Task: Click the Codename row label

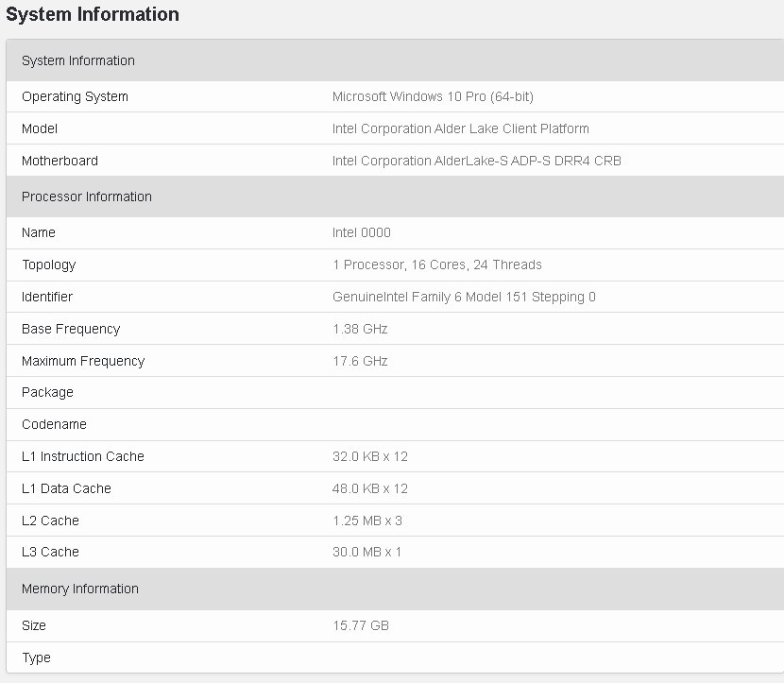Action: click(x=54, y=424)
